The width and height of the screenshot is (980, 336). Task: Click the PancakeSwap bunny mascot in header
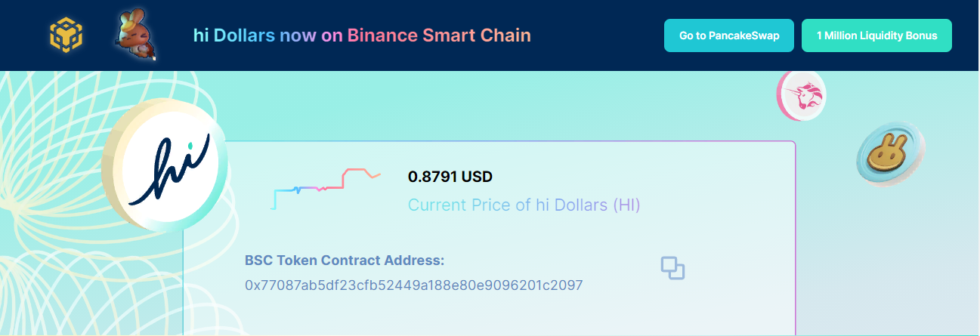pyautogui.click(x=134, y=35)
